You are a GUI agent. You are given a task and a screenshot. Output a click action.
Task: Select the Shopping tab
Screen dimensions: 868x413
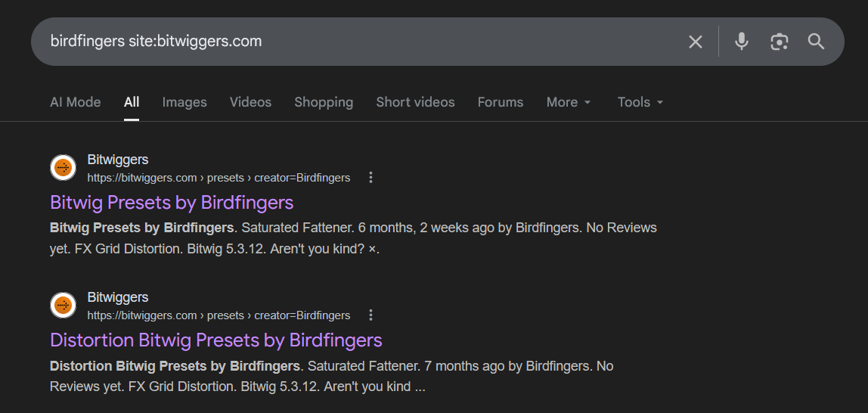pos(324,102)
